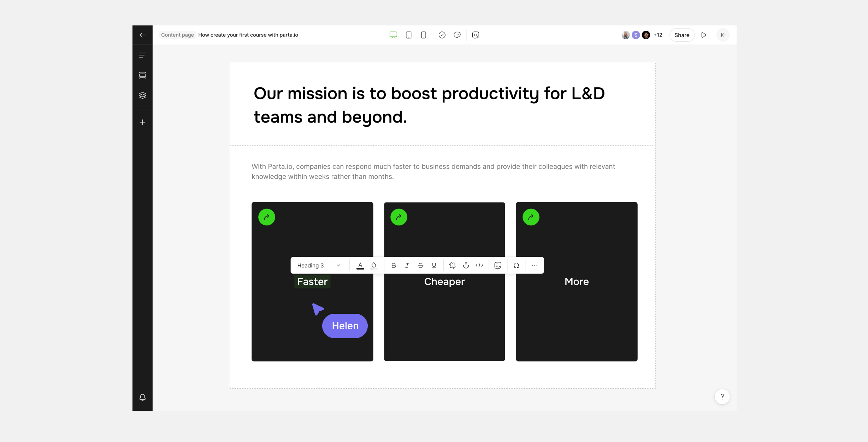Select the Faster heading text
The image size is (868, 442).
coord(312,282)
